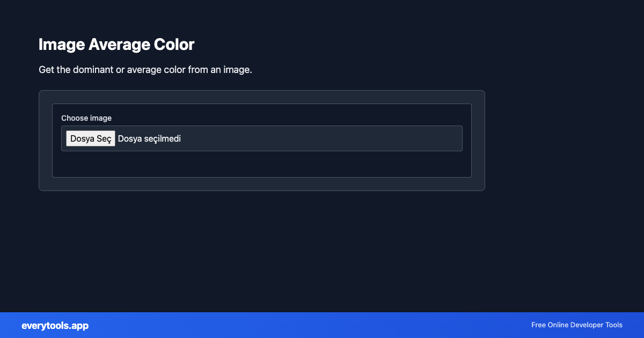Click the Image Average Color heading
Image resolution: width=644 pixels, height=338 pixels.
click(x=116, y=44)
